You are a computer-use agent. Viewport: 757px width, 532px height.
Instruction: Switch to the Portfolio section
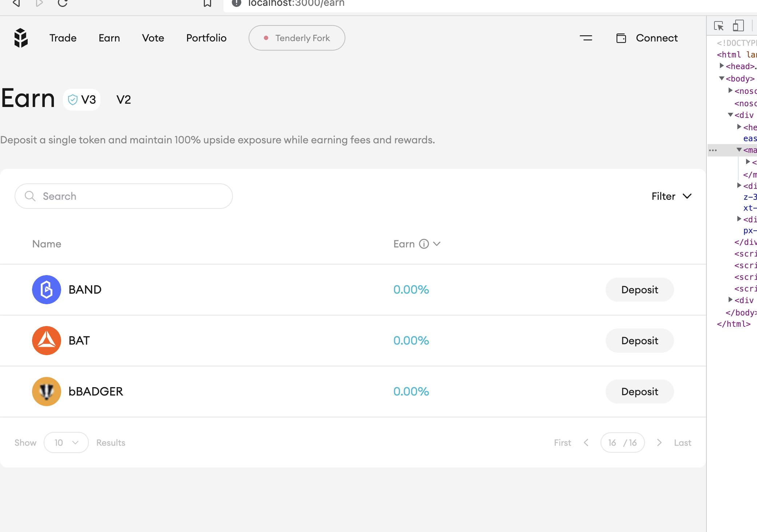(x=206, y=38)
